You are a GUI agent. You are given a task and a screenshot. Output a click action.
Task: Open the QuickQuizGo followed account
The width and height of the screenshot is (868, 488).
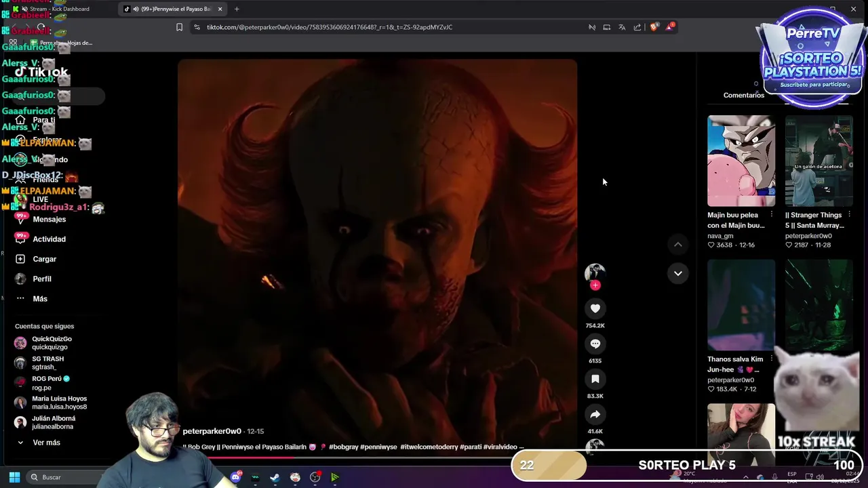43,343
